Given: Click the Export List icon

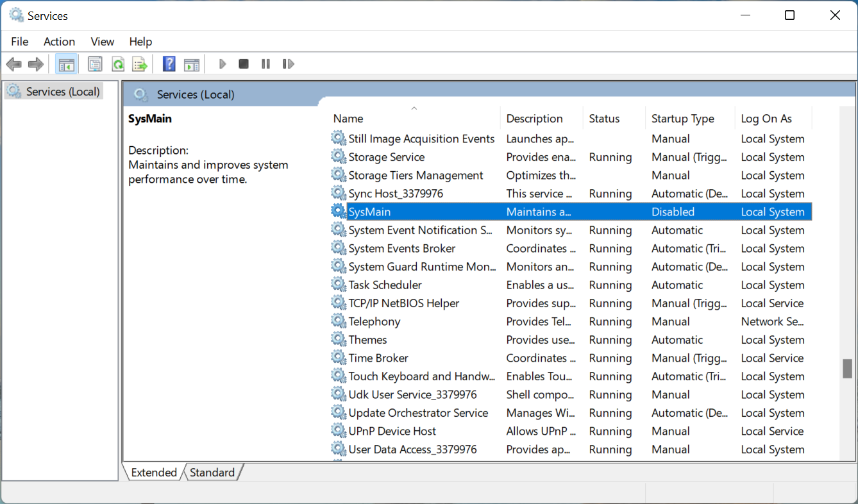Looking at the screenshot, I should (x=140, y=63).
